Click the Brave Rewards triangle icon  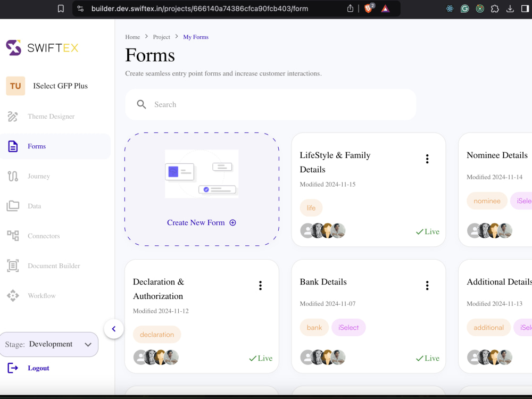click(x=385, y=9)
